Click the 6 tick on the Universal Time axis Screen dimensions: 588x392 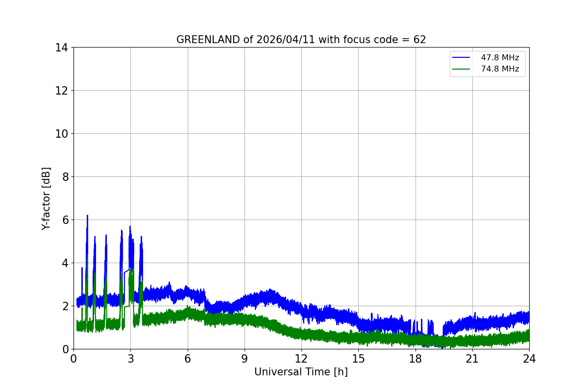187,359
